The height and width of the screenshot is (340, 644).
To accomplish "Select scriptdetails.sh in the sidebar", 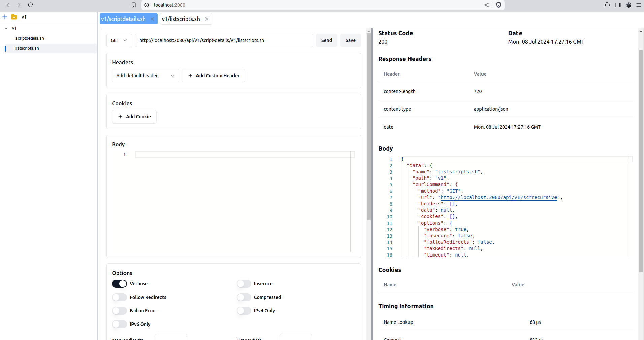I will click(x=30, y=38).
